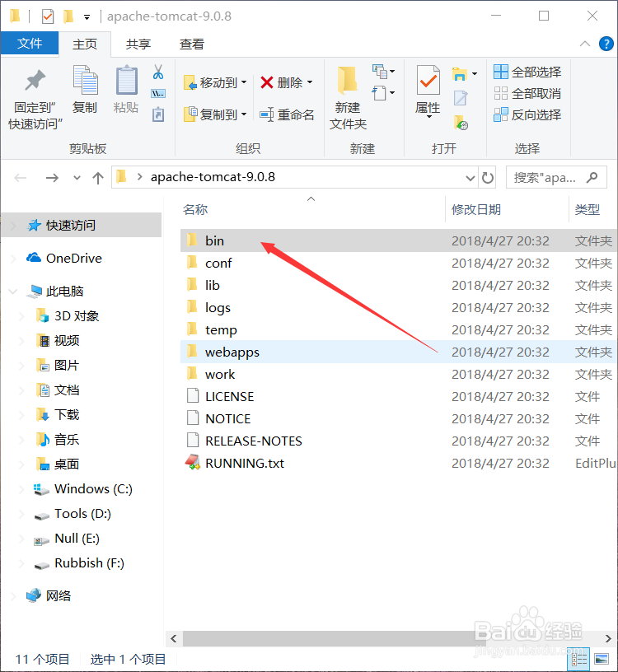This screenshot has width=618, height=672.
Task: Click Select all button
Action: point(527,72)
